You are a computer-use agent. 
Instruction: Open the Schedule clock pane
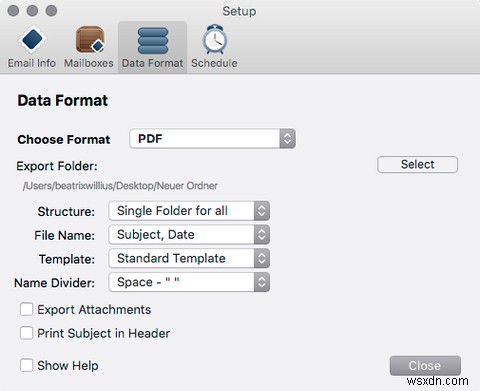tap(214, 47)
